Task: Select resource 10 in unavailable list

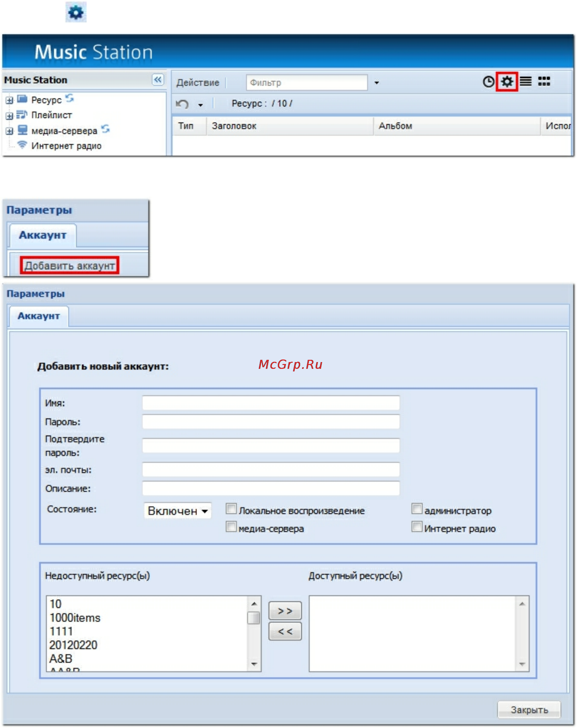Action: (x=55, y=604)
